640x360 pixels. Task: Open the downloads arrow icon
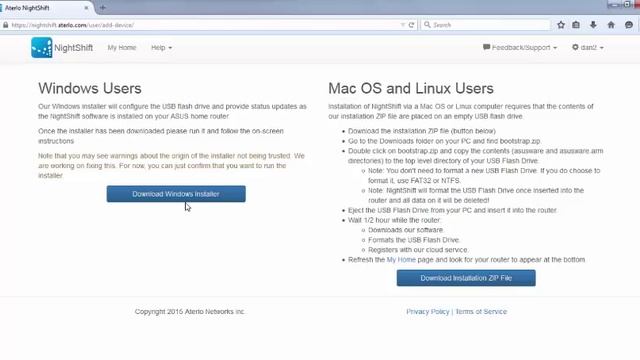click(593, 25)
